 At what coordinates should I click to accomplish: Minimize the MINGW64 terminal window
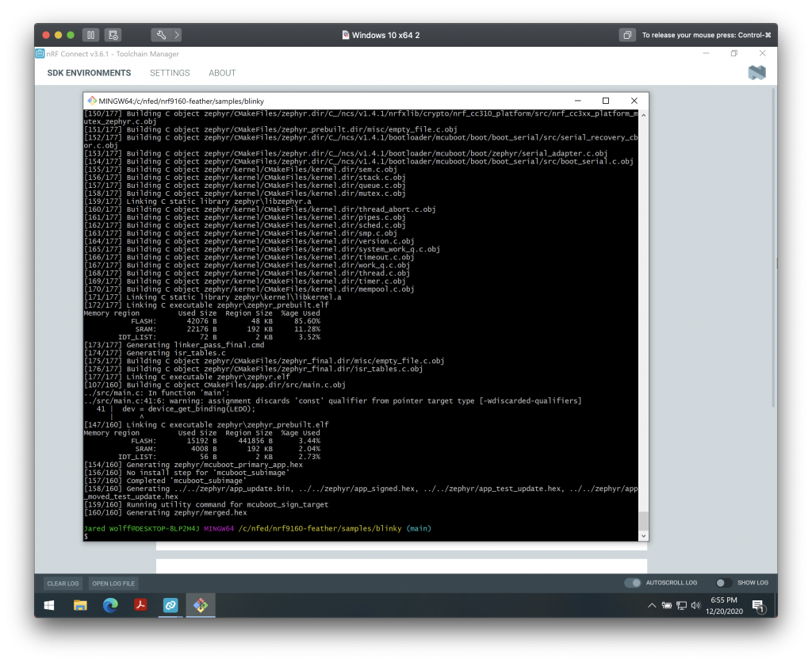click(x=578, y=101)
